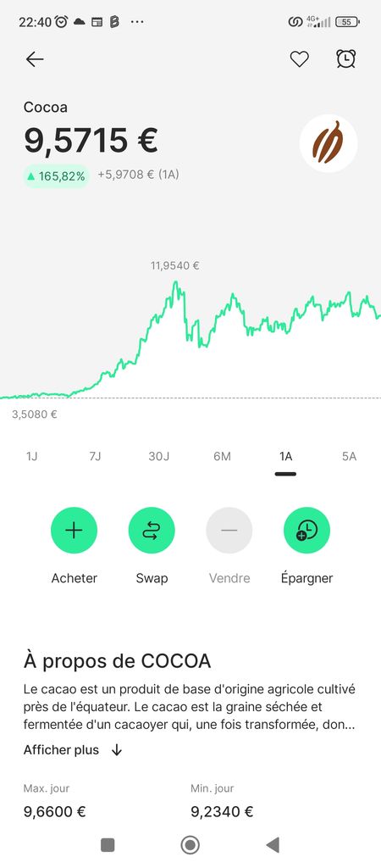Screen dimensions: 381x868
Task: Switch chart to 7J range
Action: 95,457
